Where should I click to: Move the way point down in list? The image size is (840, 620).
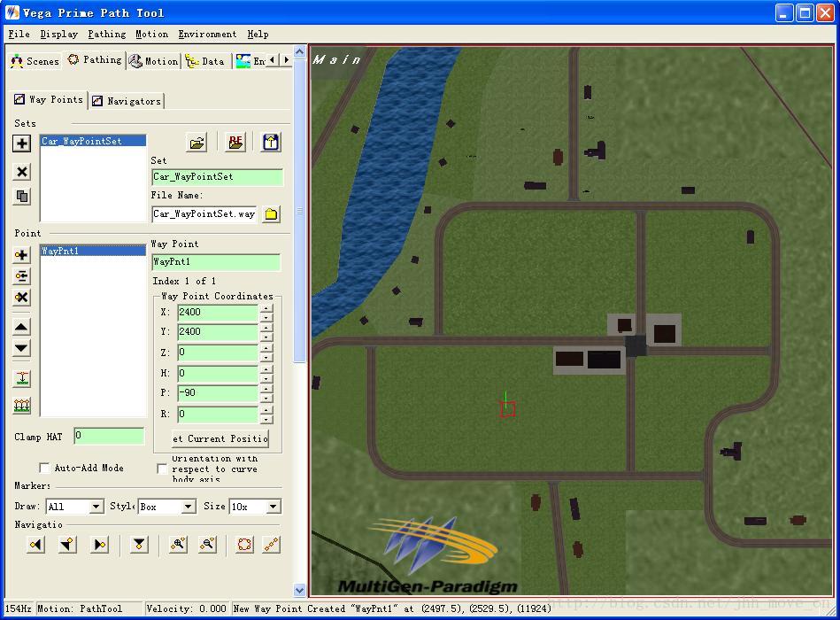tap(21, 348)
